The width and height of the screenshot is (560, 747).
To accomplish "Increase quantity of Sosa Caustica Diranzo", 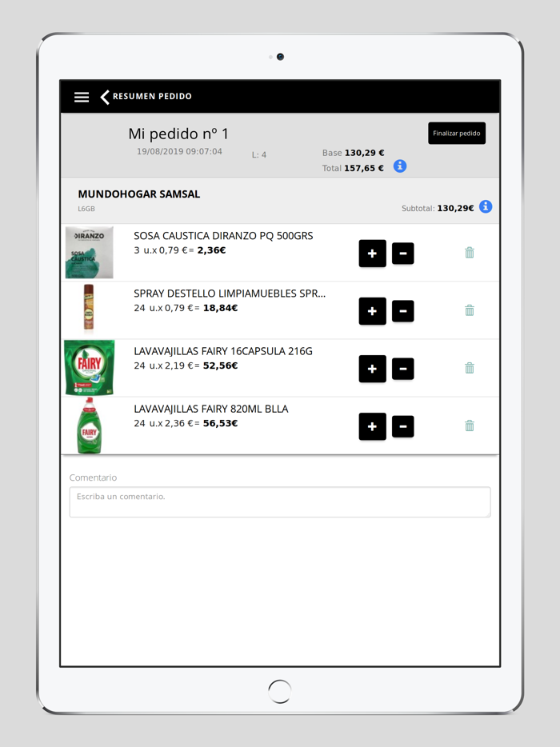I will pos(372,254).
